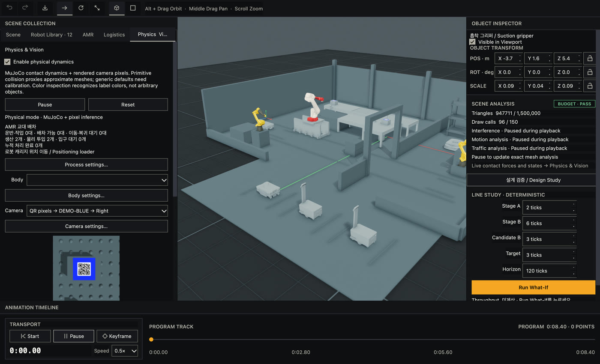Click the Target ticks stepper
Screen dimensions: 600x364
[549, 255]
